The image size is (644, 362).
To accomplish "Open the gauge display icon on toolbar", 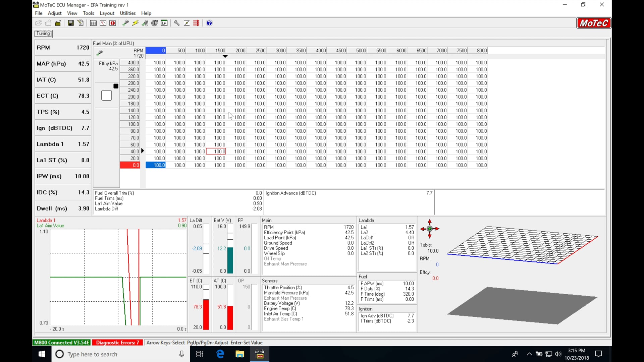I will pos(103,23).
